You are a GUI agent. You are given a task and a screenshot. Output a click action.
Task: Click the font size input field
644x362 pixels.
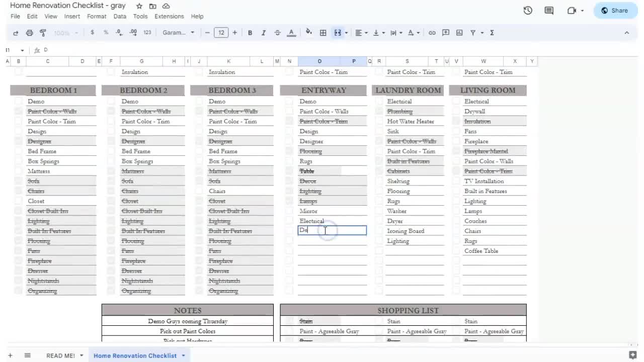point(221,33)
